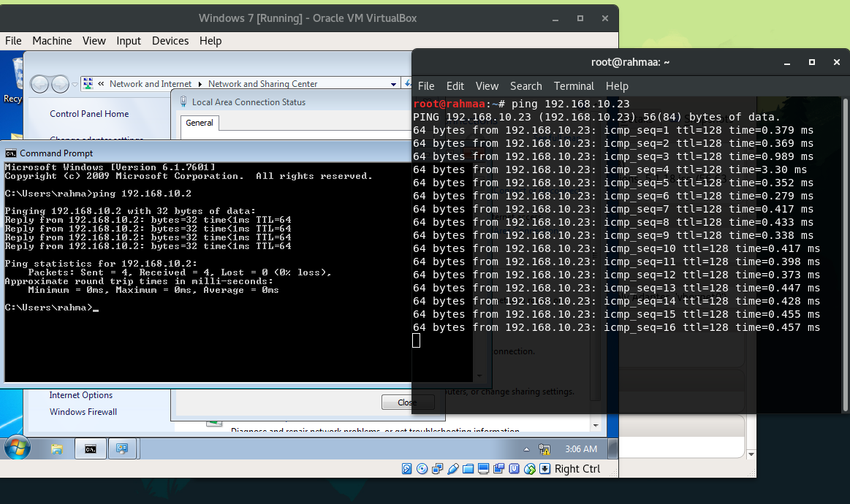The width and height of the screenshot is (850, 504).
Task: Open the terminal View menu
Action: (487, 86)
